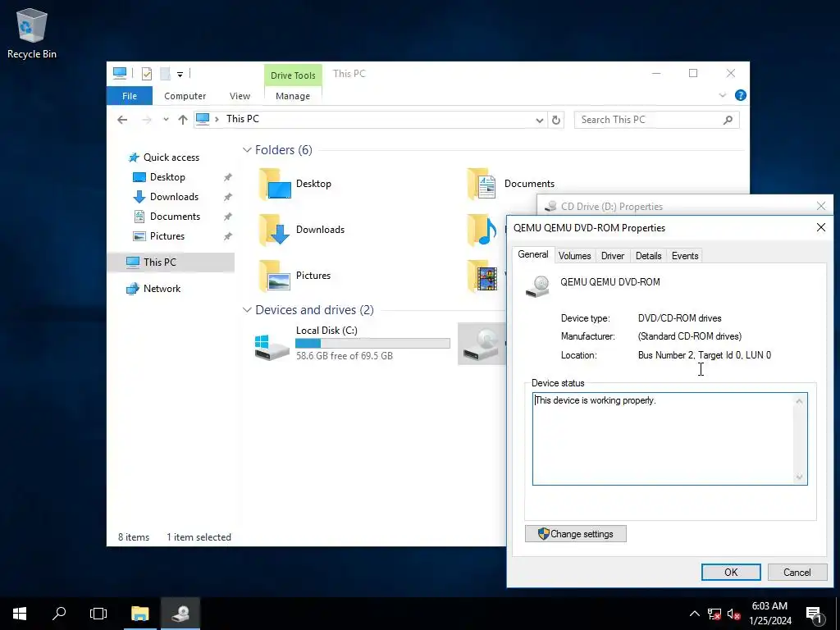This screenshot has width=840, height=630.
Task: Open Task View from the taskbar
Action: click(x=98, y=614)
